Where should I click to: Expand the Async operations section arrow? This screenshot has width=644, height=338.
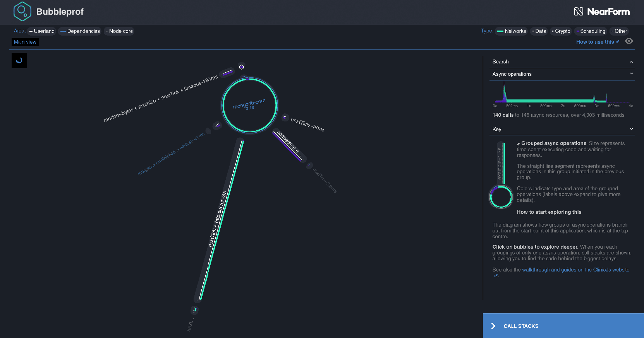pos(631,74)
